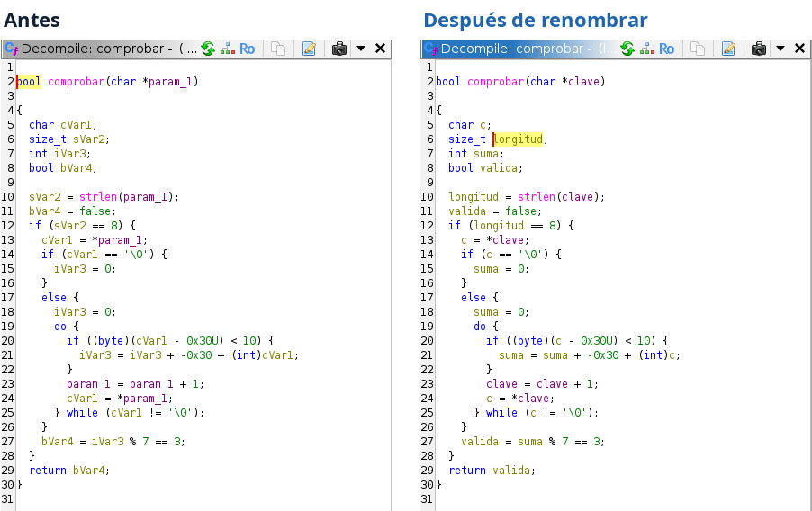Click the Cf decompiler logo in Antes title bar

[x=12, y=49]
